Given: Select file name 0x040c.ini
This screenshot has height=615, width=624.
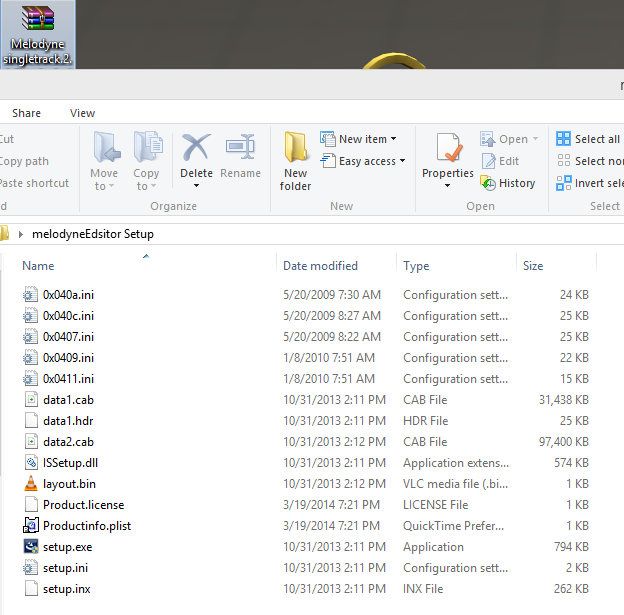Looking at the screenshot, I should 68,316.
